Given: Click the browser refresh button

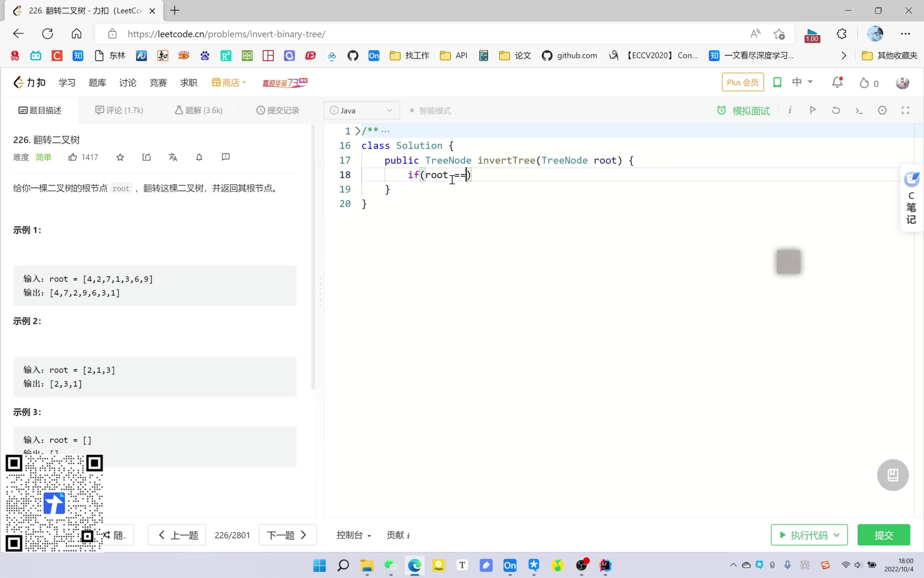Looking at the screenshot, I should pyautogui.click(x=47, y=34).
